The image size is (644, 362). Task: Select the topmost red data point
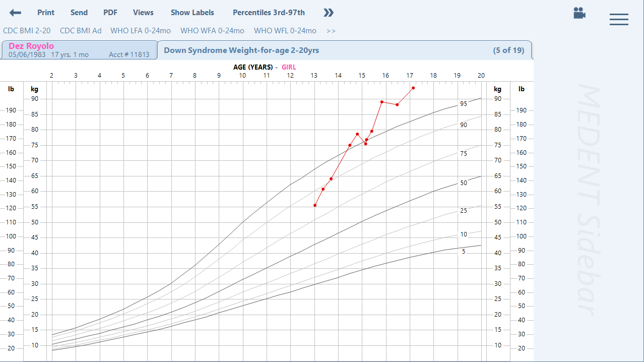(x=413, y=88)
